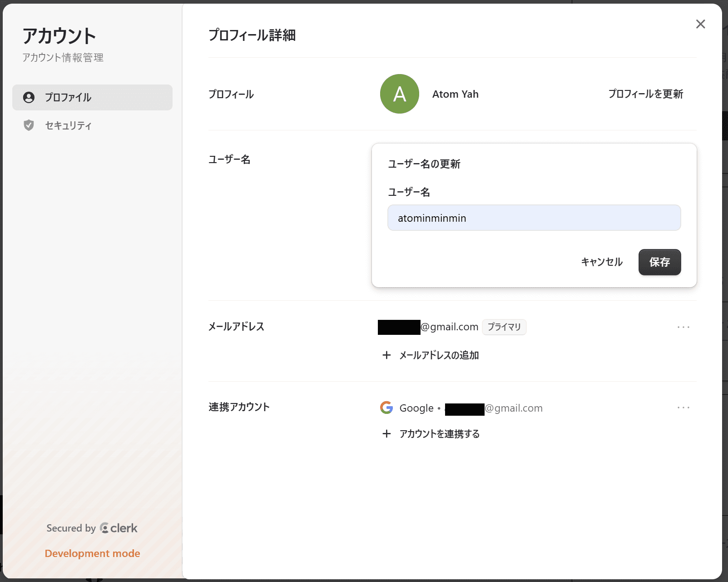Click the Google linked gmail.com address
The image size is (728, 582).
(513, 408)
